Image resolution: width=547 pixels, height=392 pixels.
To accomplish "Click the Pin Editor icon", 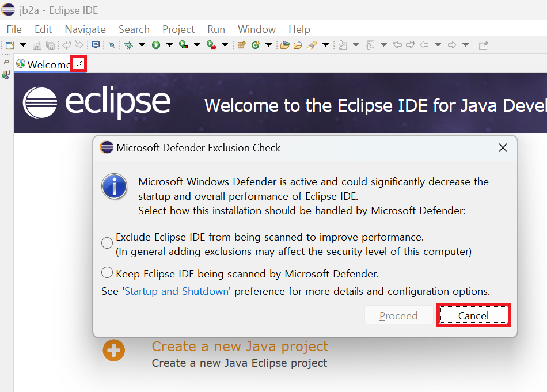I will coord(483,45).
